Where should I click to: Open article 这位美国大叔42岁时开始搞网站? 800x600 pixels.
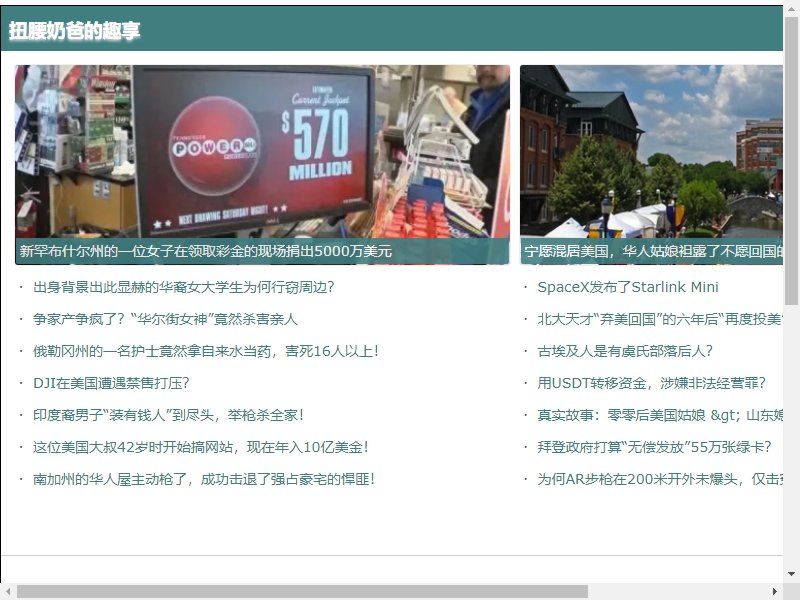click(201, 447)
